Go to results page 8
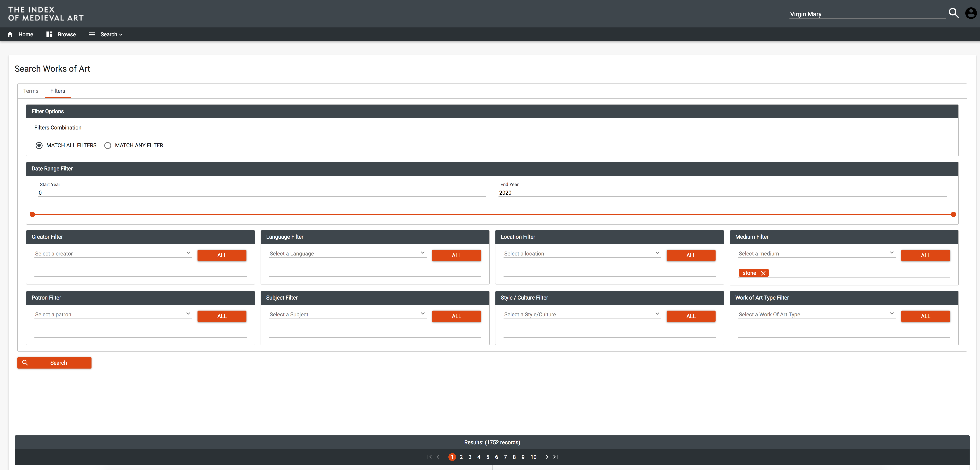Image resolution: width=980 pixels, height=470 pixels. pos(514,457)
